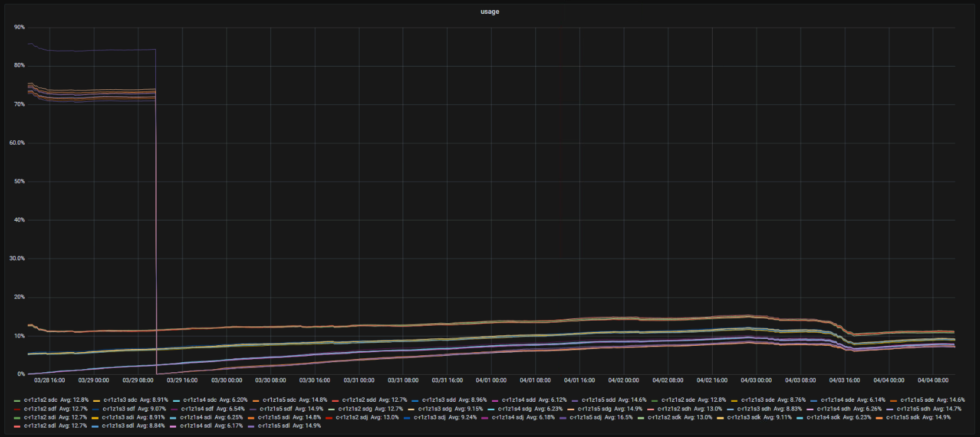Screen dimensions: 980x437
Task: Open color picker for c-r1z1s5 sdj series
Action: [x=564, y=417]
